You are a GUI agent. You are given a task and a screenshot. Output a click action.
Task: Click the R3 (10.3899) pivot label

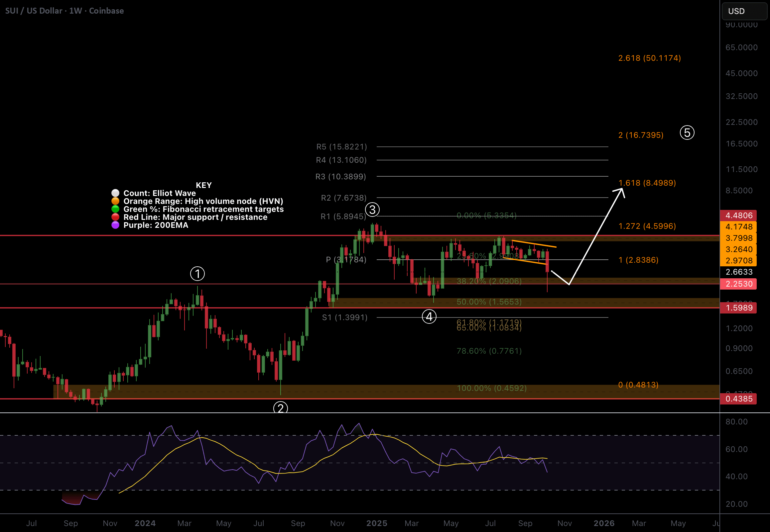tap(341, 176)
